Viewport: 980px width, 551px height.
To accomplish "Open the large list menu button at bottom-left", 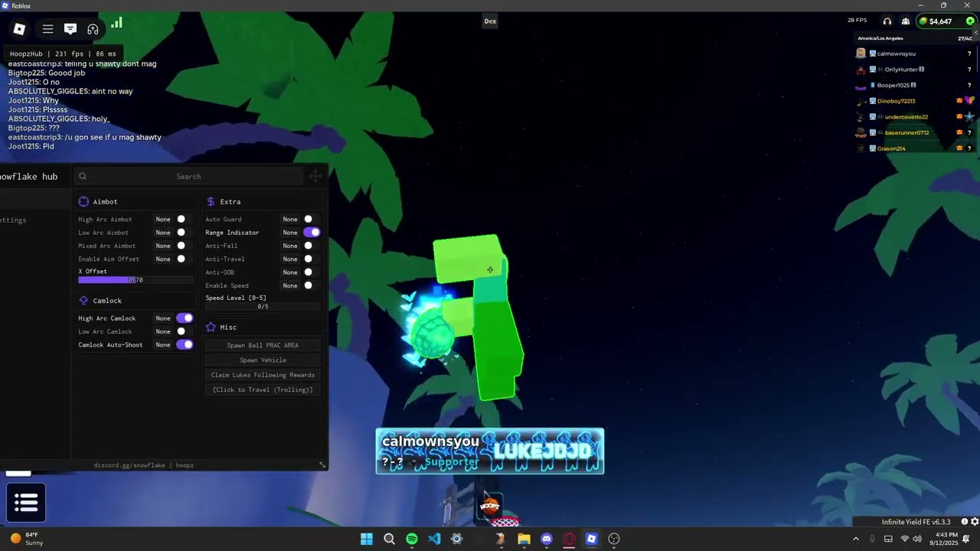I will pos(26,503).
